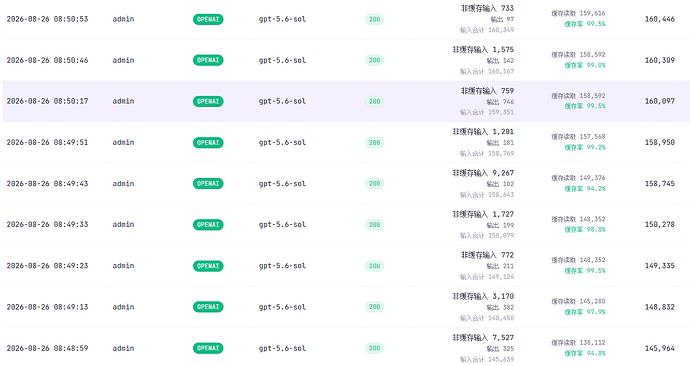The width and height of the screenshot is (690, 365).
Task: Click the admin username in the 08:49:13 row
Action: pyautogui.click(x=123, y=307)
